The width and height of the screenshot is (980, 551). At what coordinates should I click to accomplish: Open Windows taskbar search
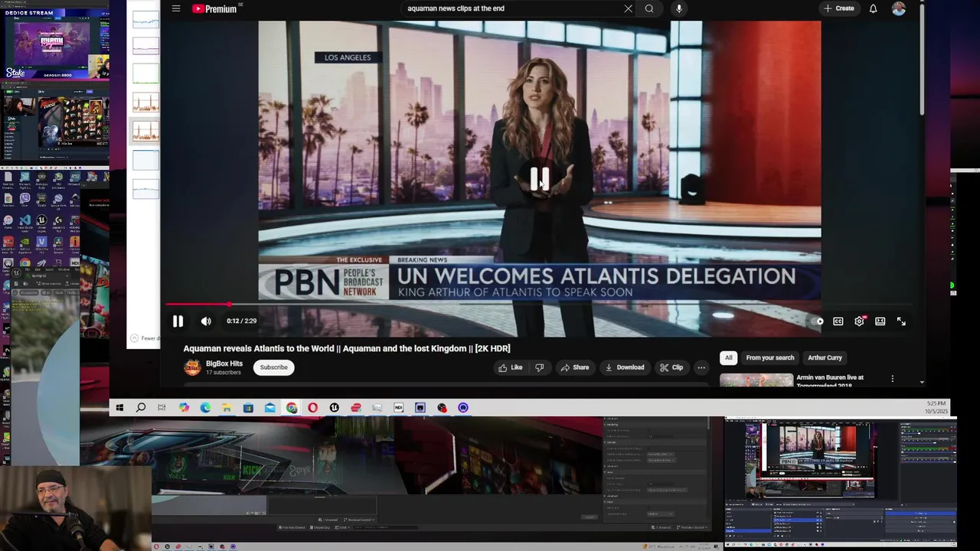(141, 408)
